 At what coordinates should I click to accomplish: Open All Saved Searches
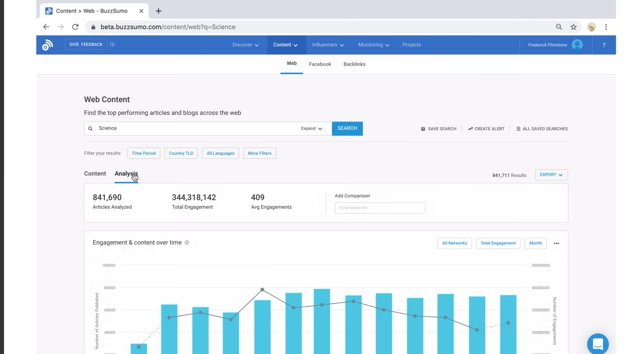(x=542, y=129)
